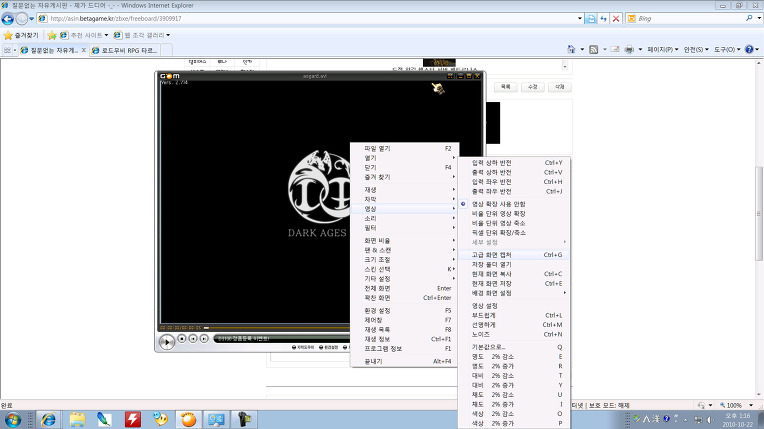Select the 영상 menu entry
This screenshot has height=429, width=764.
pyautogui.click(x=404, y=209)
